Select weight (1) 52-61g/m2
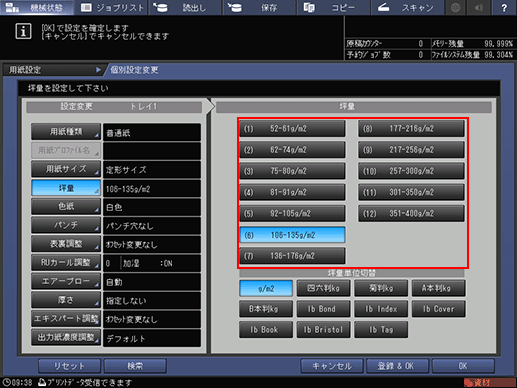517x388 pixels. [292, 129]
